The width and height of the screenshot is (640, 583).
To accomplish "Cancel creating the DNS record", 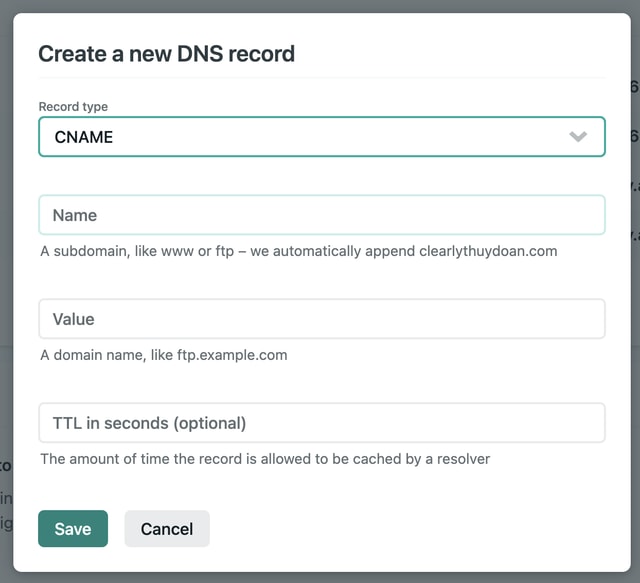I will point(167,529).
